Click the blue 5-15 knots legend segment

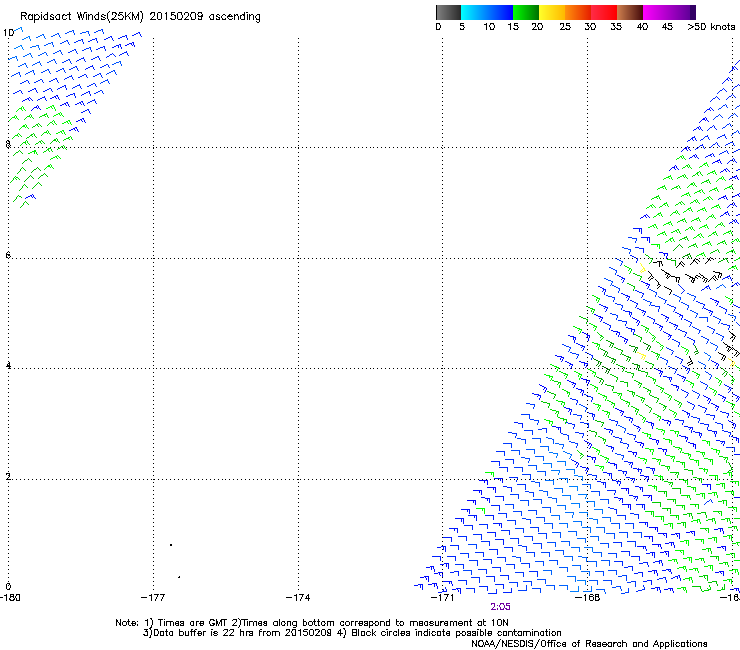coord(487,12)
